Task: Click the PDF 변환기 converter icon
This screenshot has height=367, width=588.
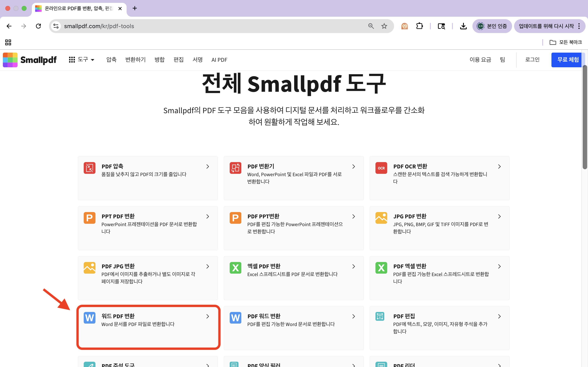Action: click(235, 168)
